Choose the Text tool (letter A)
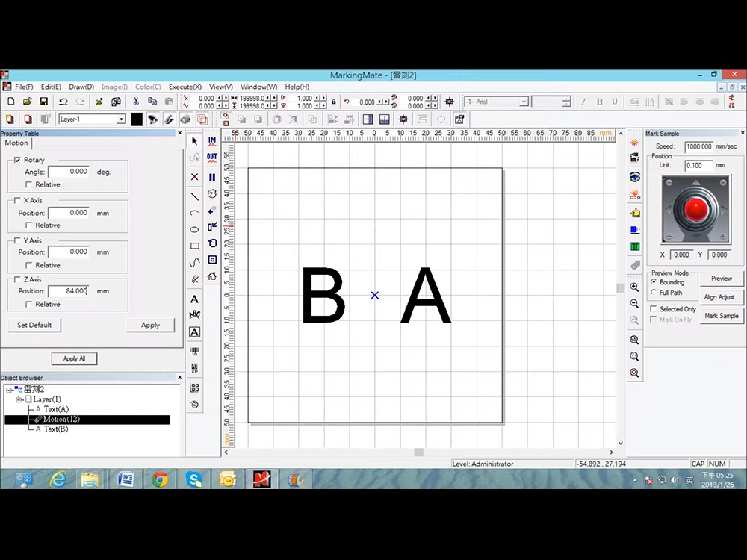The height and width of the screenshot is (560, 747). [x=194, y=299]
